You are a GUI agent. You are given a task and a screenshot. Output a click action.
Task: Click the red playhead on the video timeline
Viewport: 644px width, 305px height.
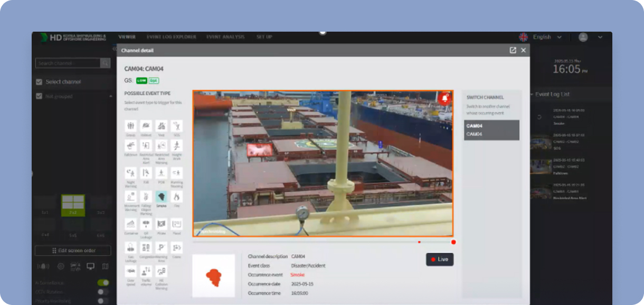(x=453, y=242)
